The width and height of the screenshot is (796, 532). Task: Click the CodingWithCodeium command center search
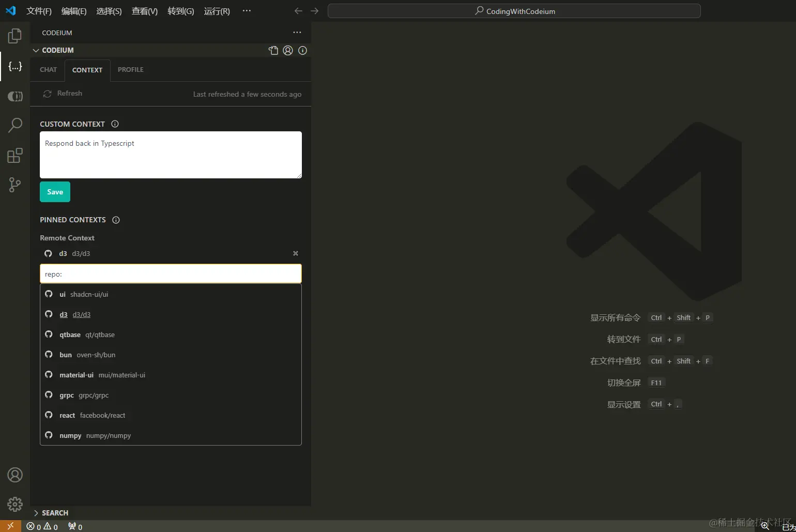point(514,11)
